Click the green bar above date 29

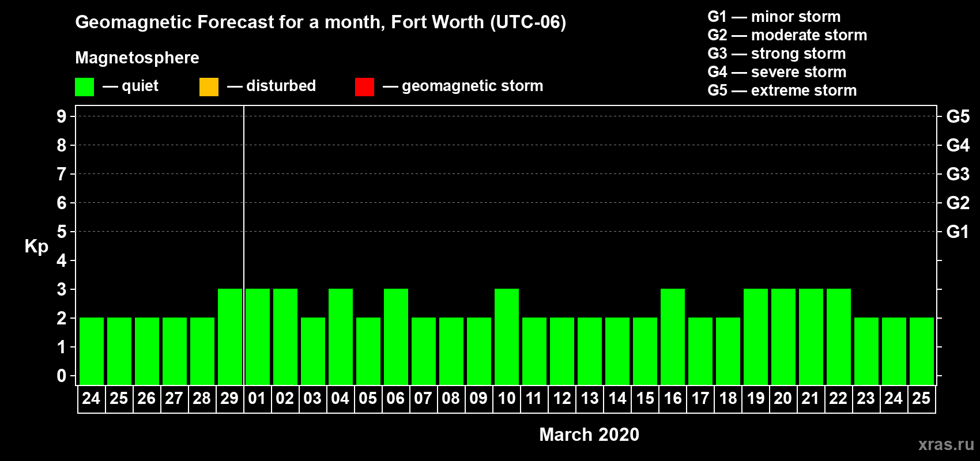230,337
